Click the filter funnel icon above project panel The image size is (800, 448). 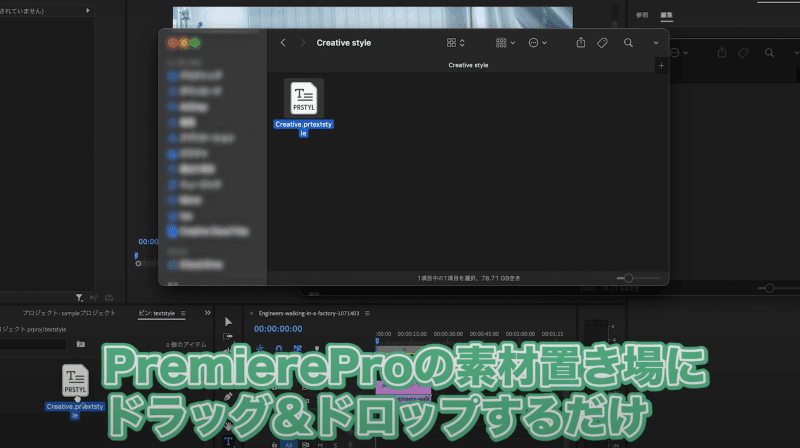tap(79, 297)
